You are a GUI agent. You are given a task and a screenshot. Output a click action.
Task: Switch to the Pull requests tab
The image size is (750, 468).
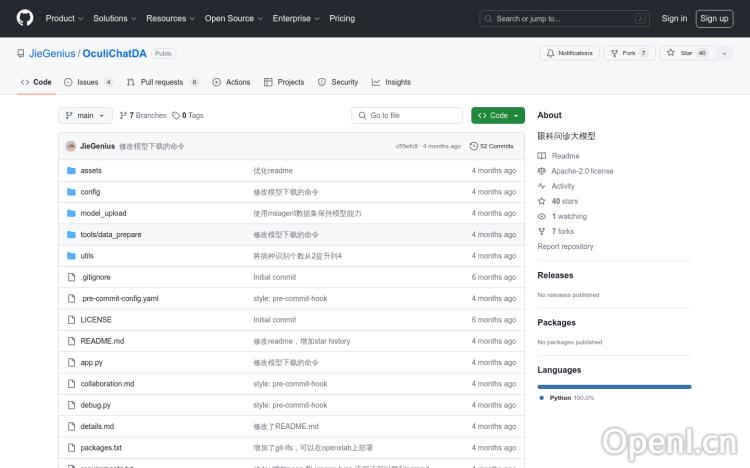tap(161, 82)
